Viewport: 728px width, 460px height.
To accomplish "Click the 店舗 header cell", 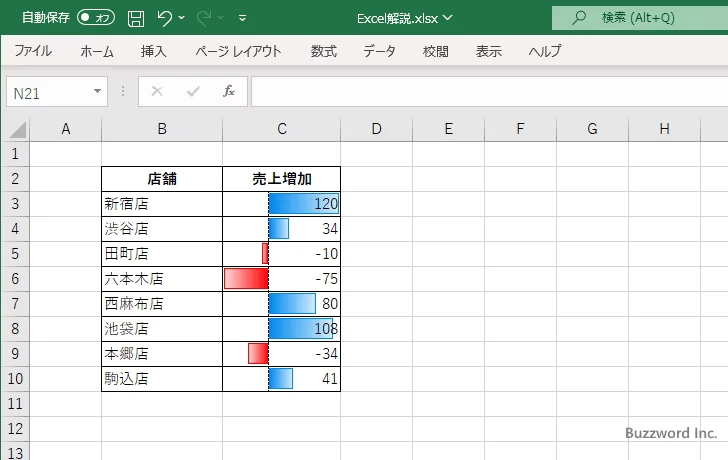I will (162, 179).
